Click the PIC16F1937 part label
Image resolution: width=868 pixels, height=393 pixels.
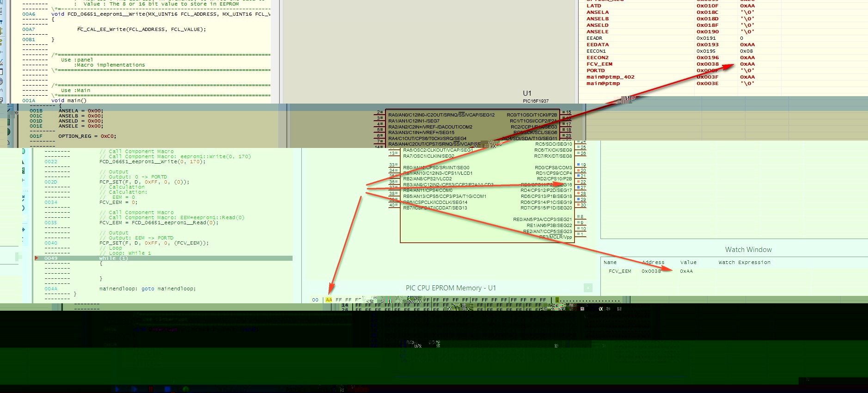coord(536,101)
